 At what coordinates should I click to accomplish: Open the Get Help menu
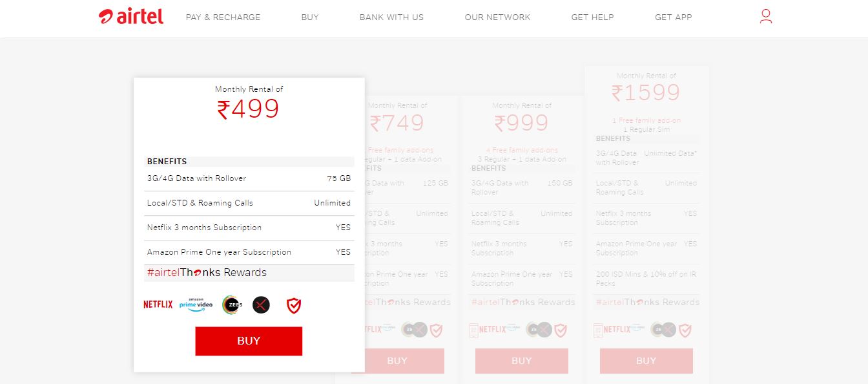[592, 17]
